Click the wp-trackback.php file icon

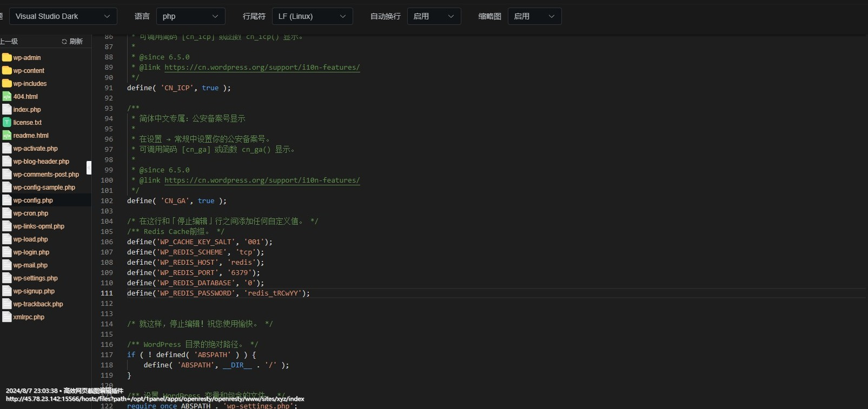7,304
